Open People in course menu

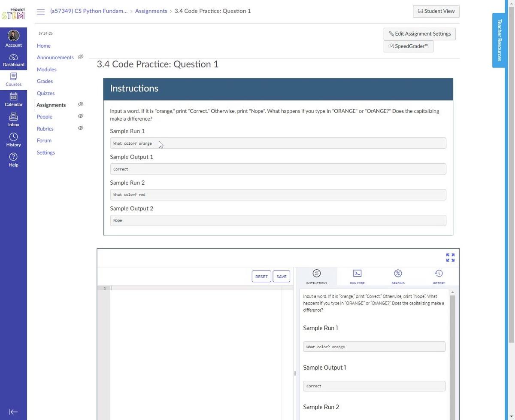coord(44,117)
